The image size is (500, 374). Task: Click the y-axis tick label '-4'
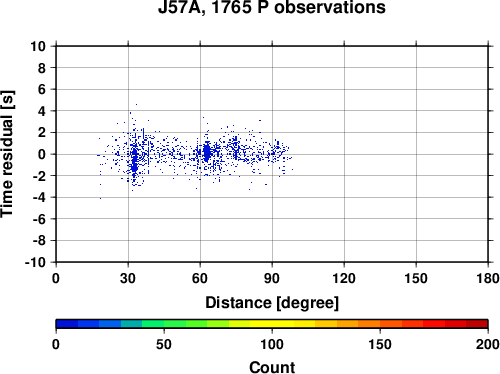point(39,197)
